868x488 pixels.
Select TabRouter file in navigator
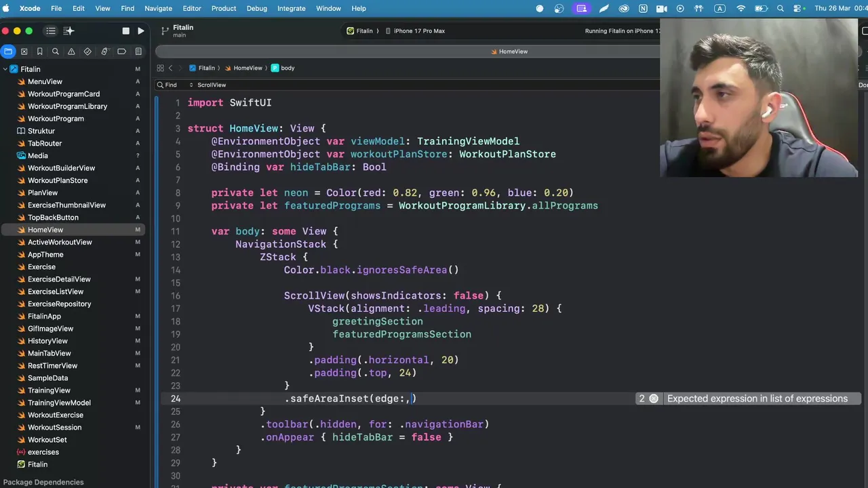45,143
